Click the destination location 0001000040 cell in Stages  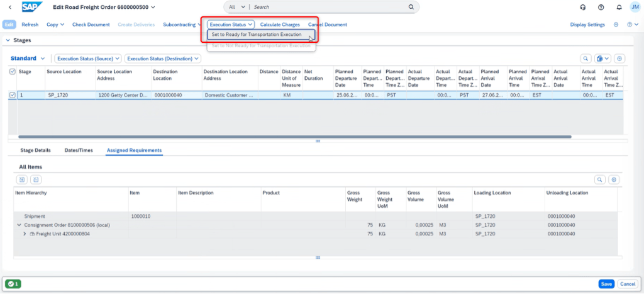pyautogui.click(x=177, y=95)
